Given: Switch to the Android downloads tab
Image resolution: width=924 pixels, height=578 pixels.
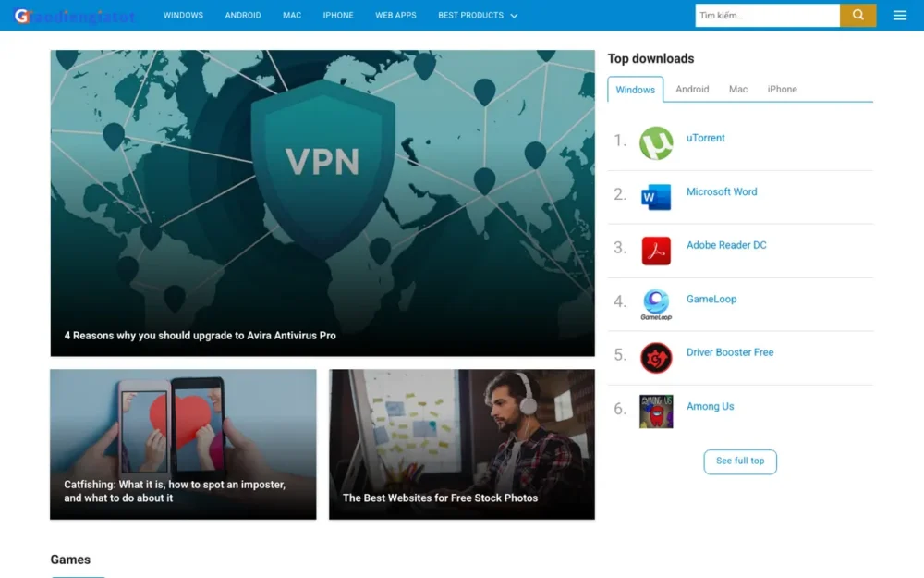Looking at the screenshot, I should (x=692, y=89).
